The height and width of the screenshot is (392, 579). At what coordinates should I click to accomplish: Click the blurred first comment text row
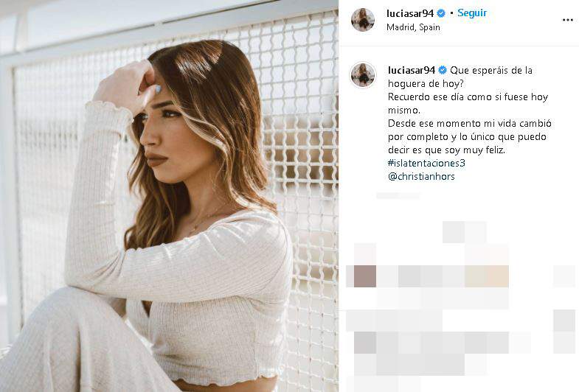[443, 276]
